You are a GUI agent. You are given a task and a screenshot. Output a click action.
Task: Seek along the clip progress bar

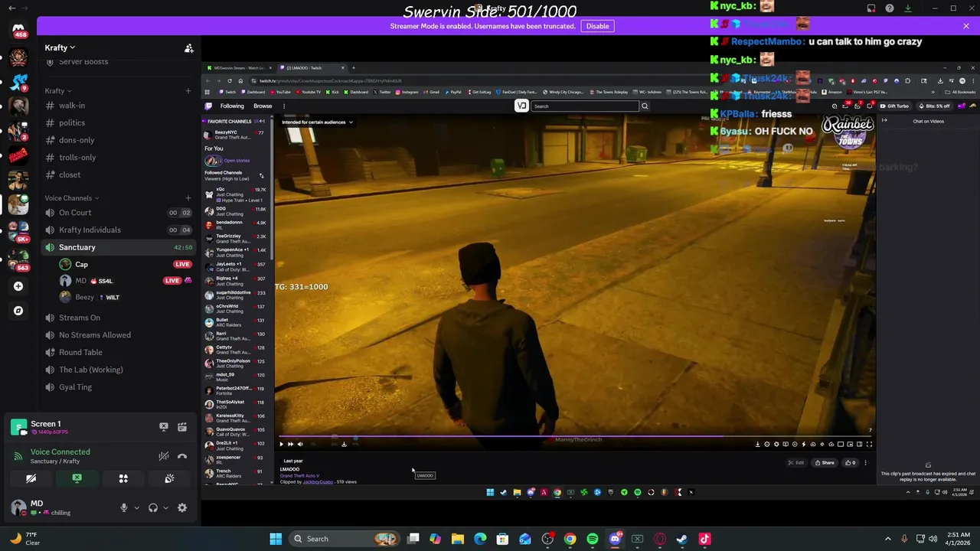576,437
